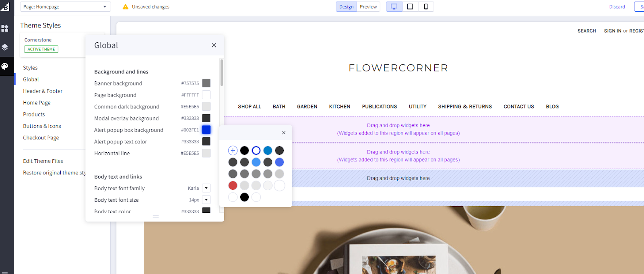
Task: Open SHIPPING & RETURNS navigation item
Action: tap(465, 107)
